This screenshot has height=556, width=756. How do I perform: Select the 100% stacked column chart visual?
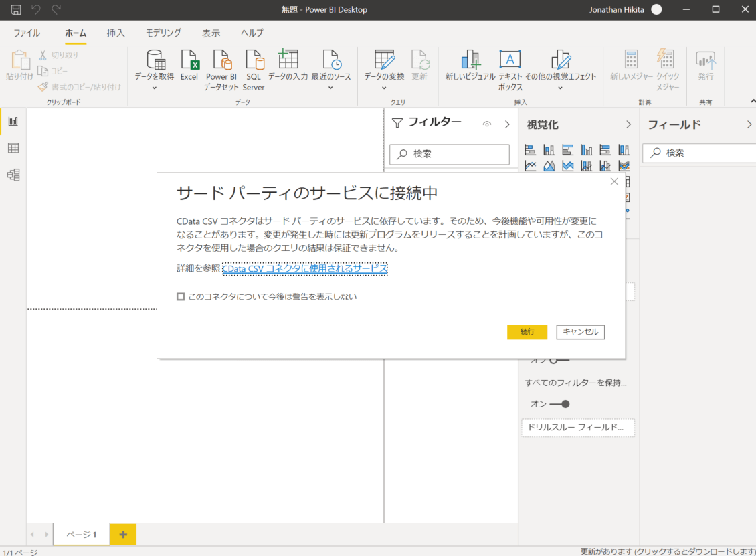[624, 150]
